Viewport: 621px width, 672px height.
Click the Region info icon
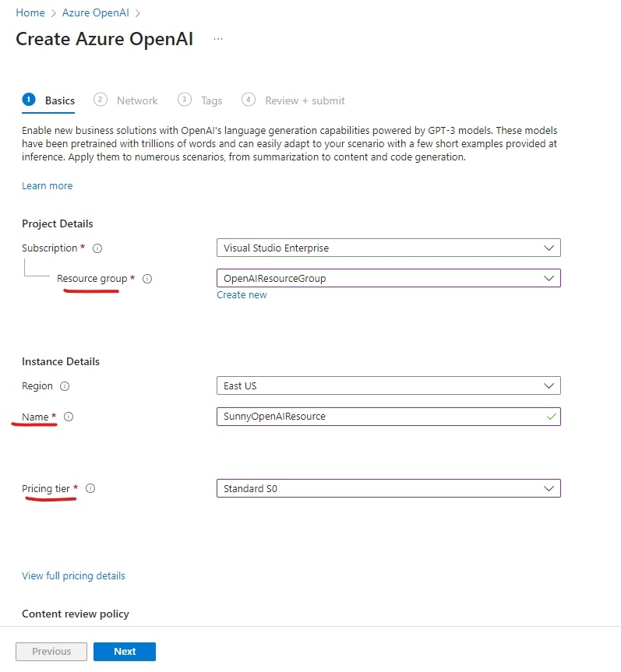[x=65, y=386]
